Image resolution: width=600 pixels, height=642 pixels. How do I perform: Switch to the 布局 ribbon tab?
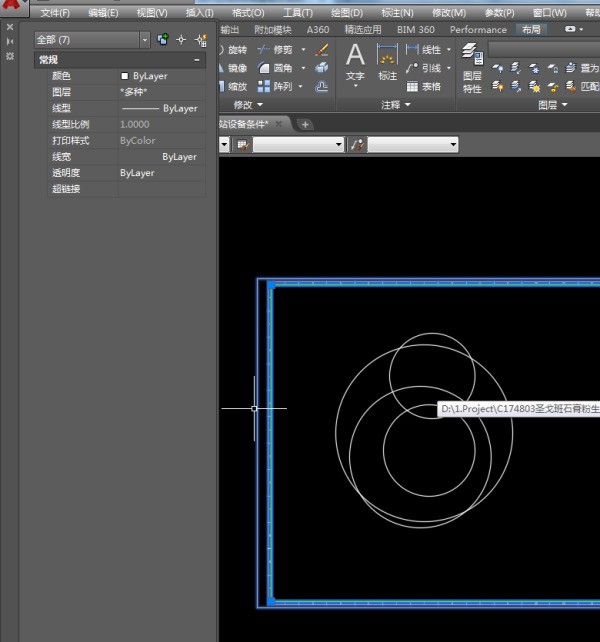[530, 30]
